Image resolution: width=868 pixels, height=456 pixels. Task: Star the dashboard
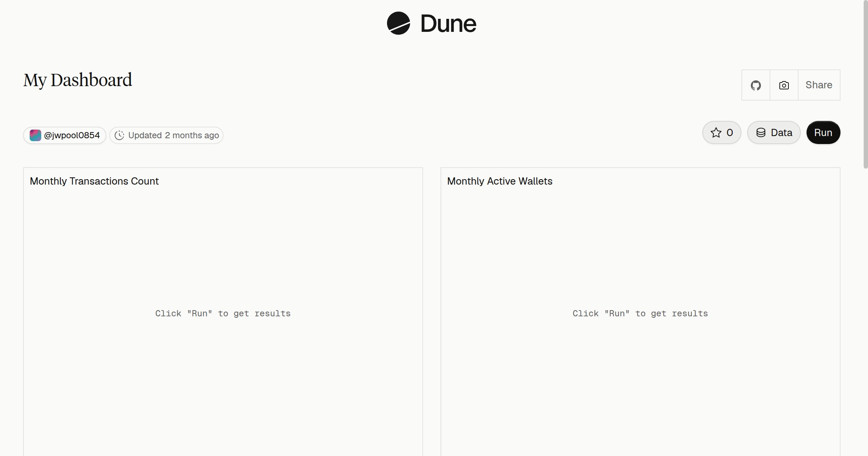(x=722, y=132)
